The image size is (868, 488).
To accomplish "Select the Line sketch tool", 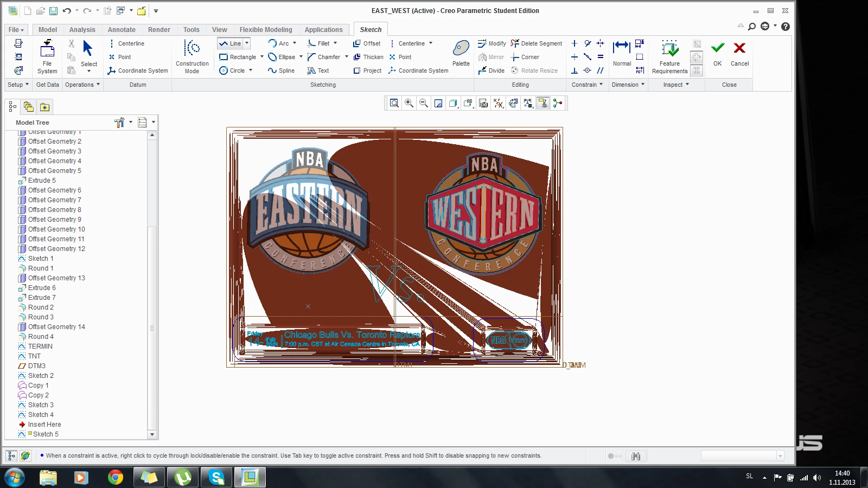I will click(x=230, y=43).
